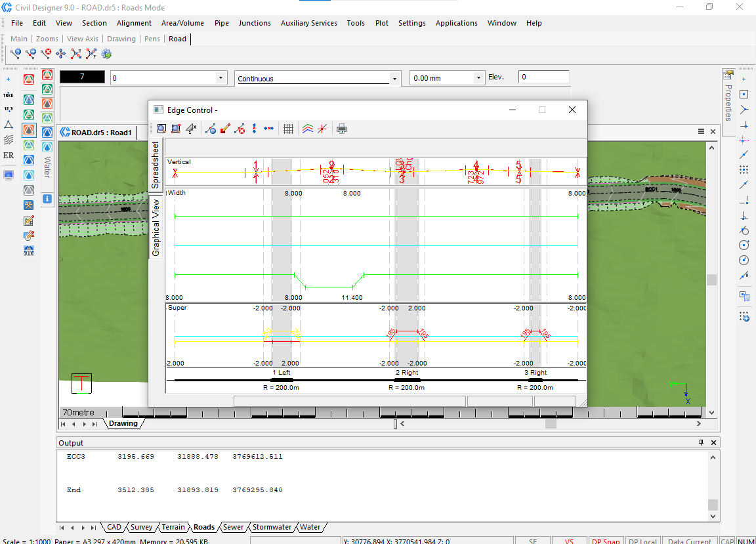756x544 pixels.
Task: Click the delete point icon in Road toolbar
Action: point(46,54)
